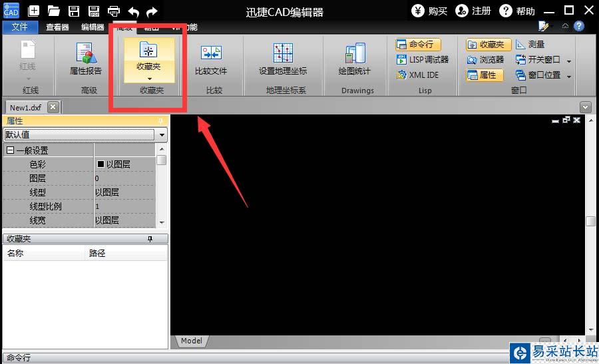Select the 测量 measure tool
Viewport: 599px width, 364px height.
(530, 45)
